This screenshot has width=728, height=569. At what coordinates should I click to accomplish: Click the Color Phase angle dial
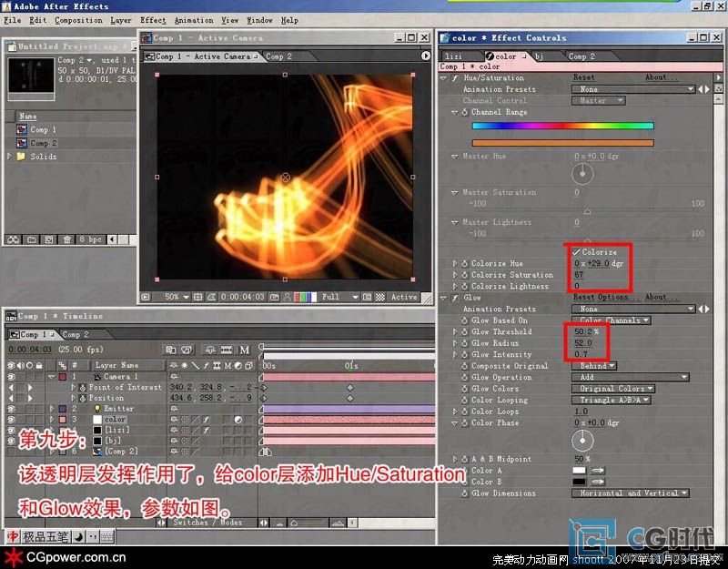pos(582,441)
